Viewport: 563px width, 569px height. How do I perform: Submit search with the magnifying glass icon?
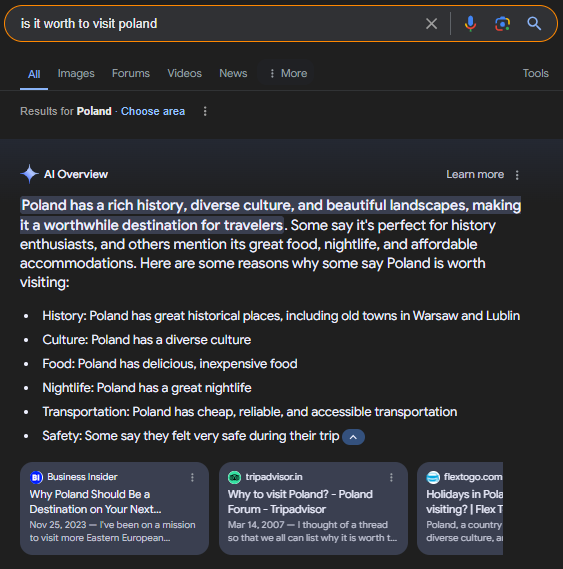(534, 24)
